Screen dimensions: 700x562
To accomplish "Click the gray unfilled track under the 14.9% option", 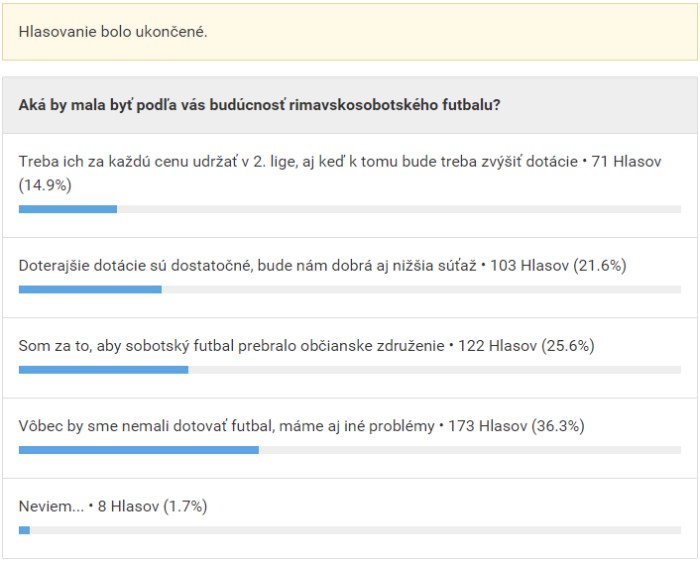I will (400, 209).
